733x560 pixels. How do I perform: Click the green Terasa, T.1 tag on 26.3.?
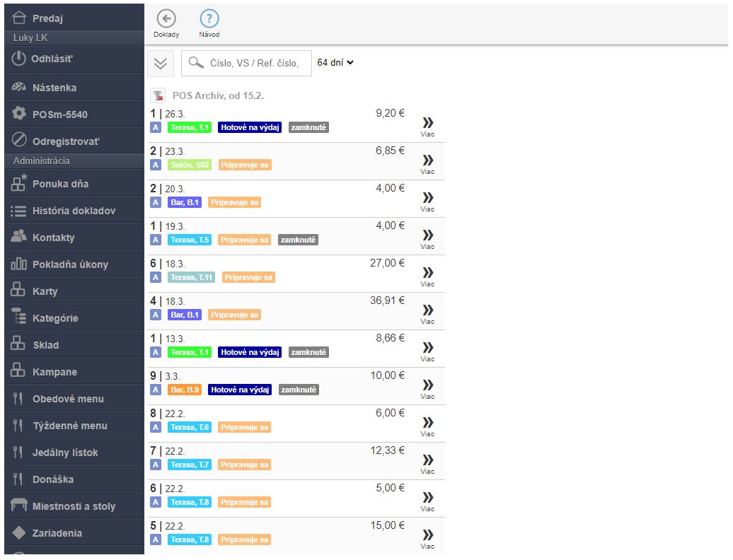click(190, 127)
